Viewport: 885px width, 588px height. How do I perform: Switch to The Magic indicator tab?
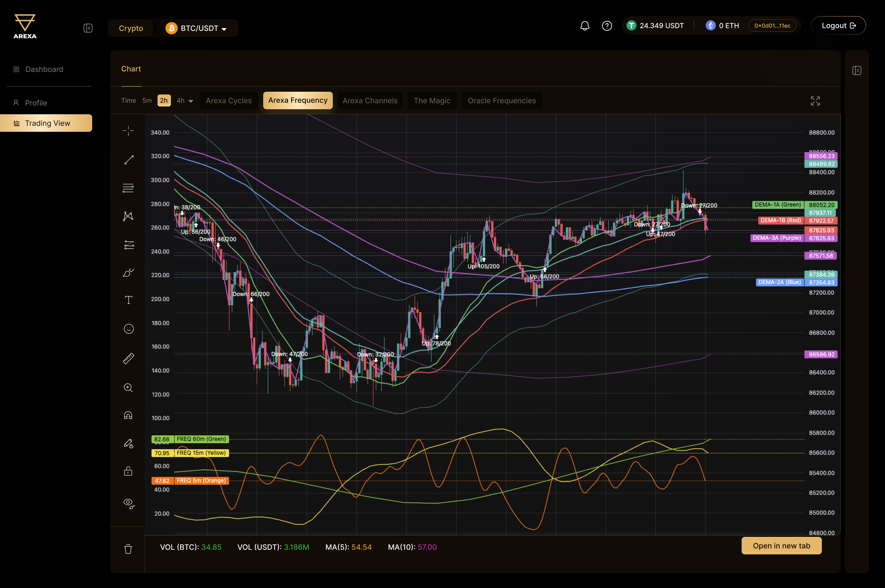tap(432, 100)
